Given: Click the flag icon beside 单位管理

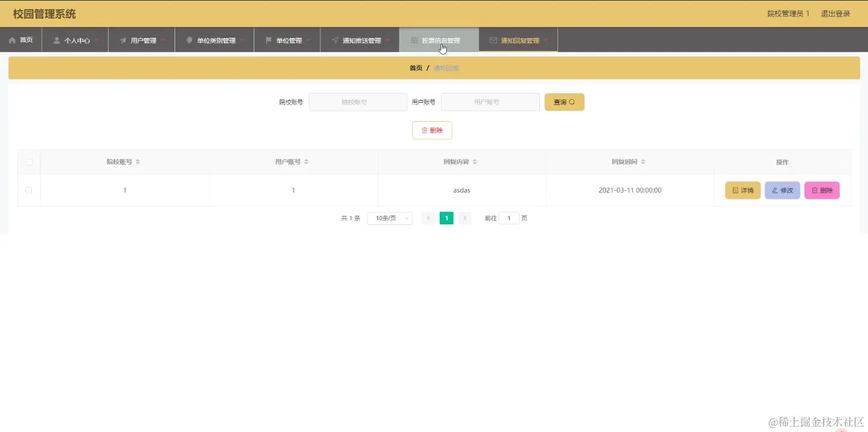Looking at the screenshot, I should coord(269,40).
